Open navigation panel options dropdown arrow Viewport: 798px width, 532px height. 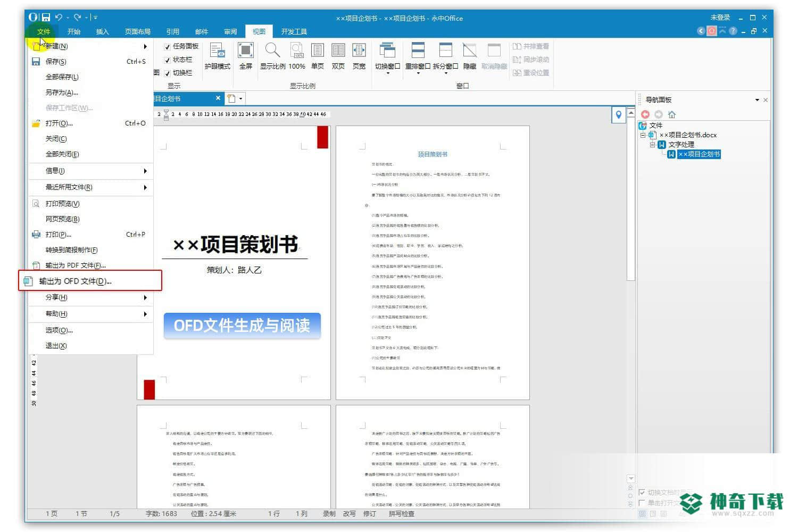757,100
